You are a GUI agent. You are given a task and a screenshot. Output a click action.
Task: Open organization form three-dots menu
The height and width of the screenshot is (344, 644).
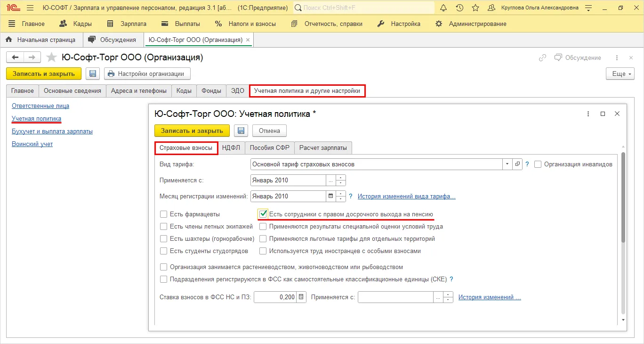click(617, 57)
